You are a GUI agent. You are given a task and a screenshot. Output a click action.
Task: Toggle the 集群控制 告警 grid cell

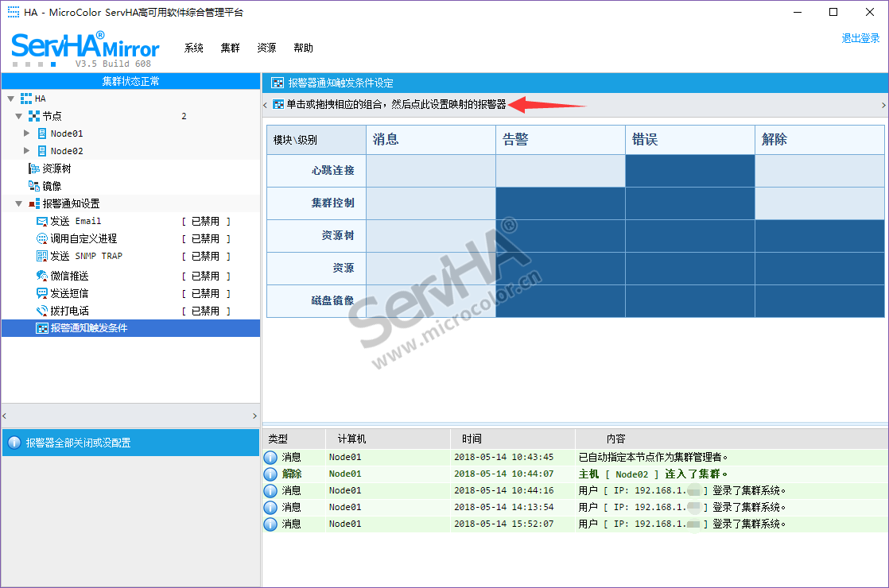(560, 203)
